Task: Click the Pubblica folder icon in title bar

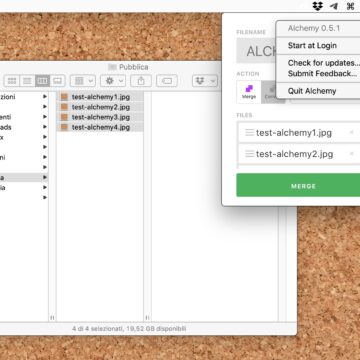Action: tap(112, 67)
